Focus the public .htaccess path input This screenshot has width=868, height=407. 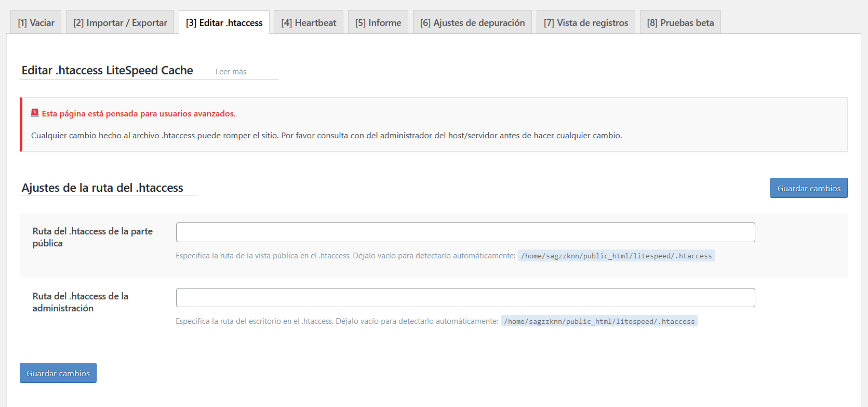coord(465,232)
